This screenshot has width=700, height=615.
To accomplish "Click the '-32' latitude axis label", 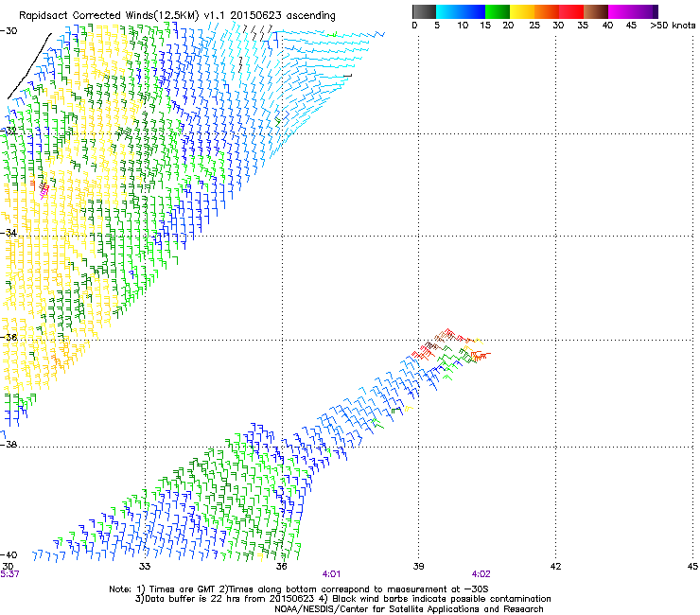I will pos(9,131).
